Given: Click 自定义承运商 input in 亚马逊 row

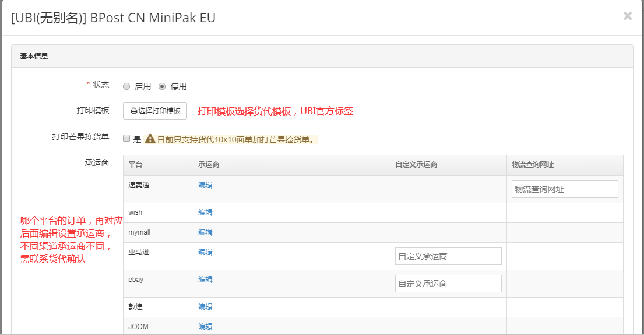Looking at the screenshot, I should point(448,256).
